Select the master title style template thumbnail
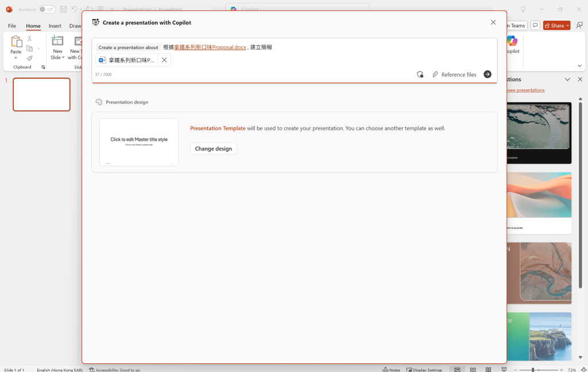588x372 pixels. tap(139, 142)
